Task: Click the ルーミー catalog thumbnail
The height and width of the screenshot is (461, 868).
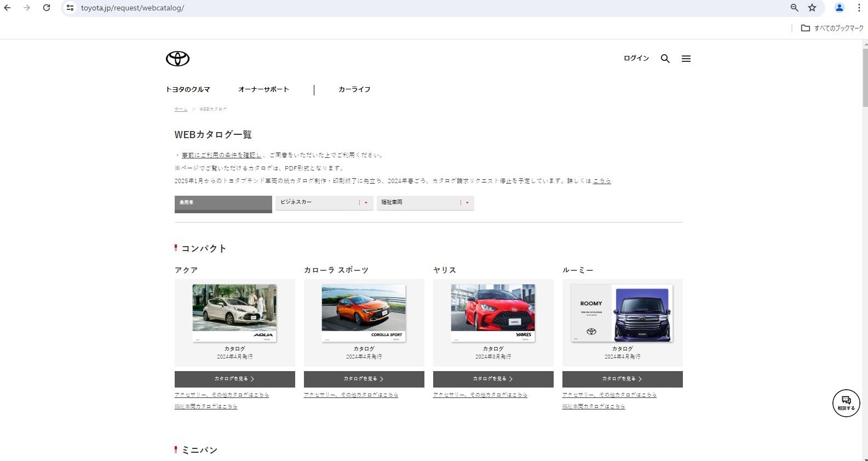Action: [622, 314]
